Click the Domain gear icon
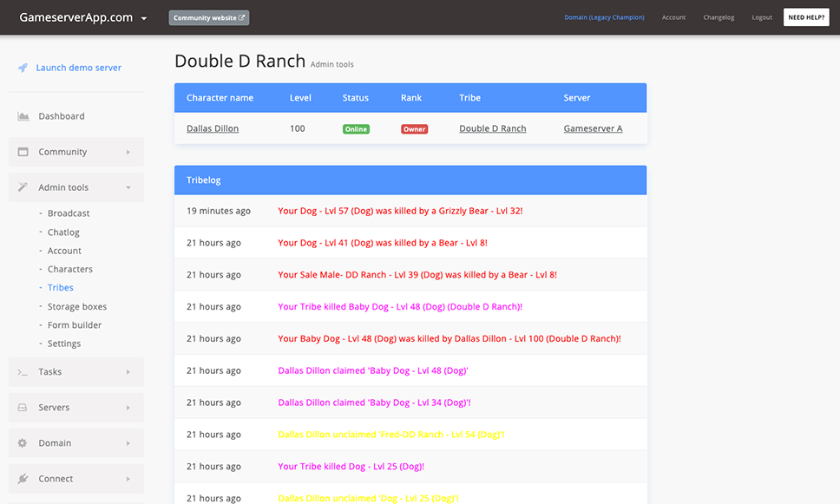The image size is (840, 504). [23, 443]
